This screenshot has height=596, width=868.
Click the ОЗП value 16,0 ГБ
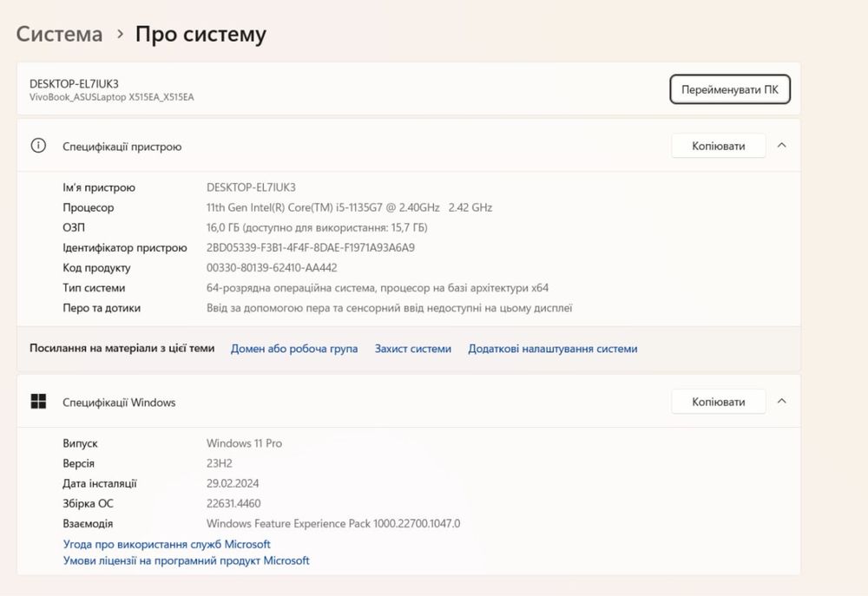[x=317, y=227]
